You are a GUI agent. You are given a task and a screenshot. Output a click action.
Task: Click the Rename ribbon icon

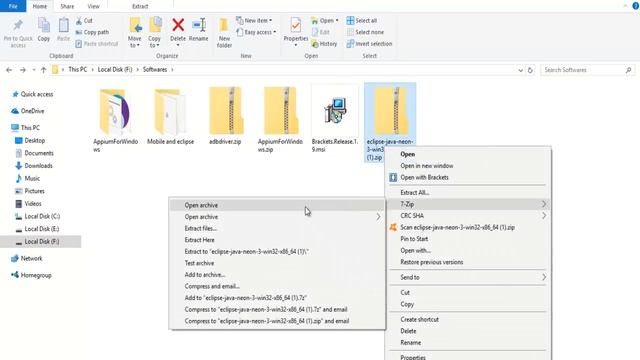[x=199, y=25]
